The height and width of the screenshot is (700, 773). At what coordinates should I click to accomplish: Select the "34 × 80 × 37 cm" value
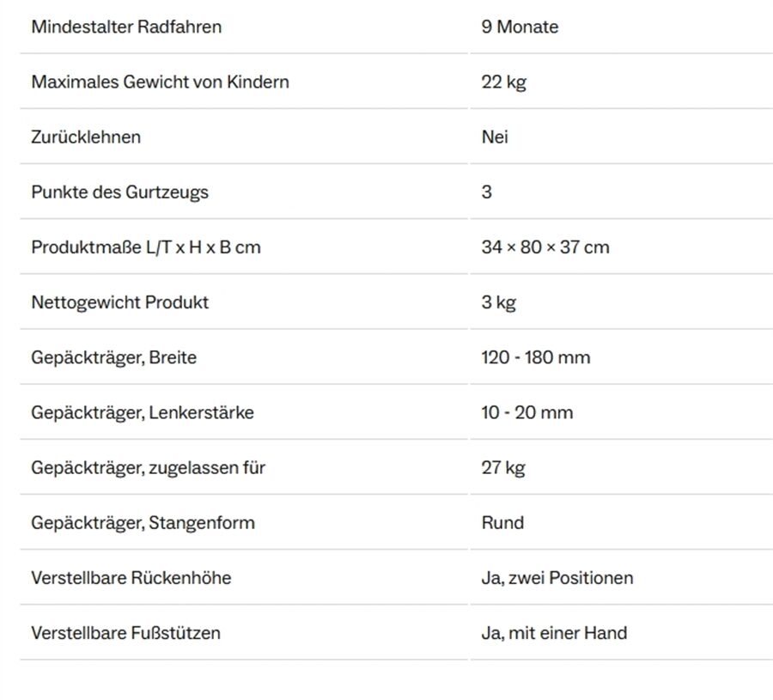pyautogui.click(x=545, y=247)
